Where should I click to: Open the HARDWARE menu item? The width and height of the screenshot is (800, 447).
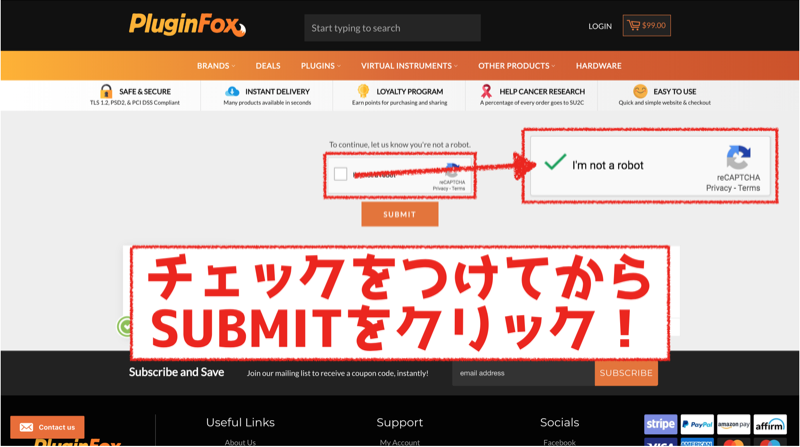(598, 66)
